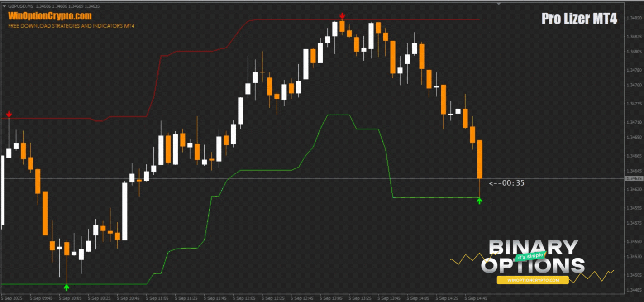Click the 5 Sep 13:05 time axis label
This screenshot has width=644, height=302.
pos(331,298)
